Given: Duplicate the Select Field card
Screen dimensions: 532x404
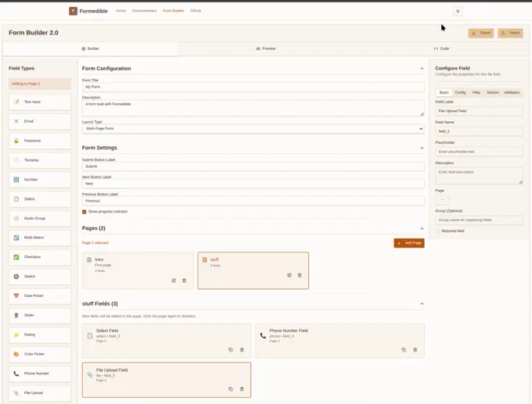Looking at the screenshot, I should tap(231, 350).
